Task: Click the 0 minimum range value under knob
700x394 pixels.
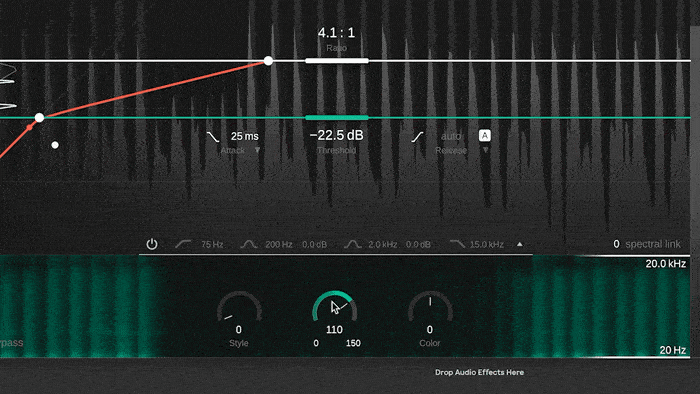Action: tap(316, 343)
